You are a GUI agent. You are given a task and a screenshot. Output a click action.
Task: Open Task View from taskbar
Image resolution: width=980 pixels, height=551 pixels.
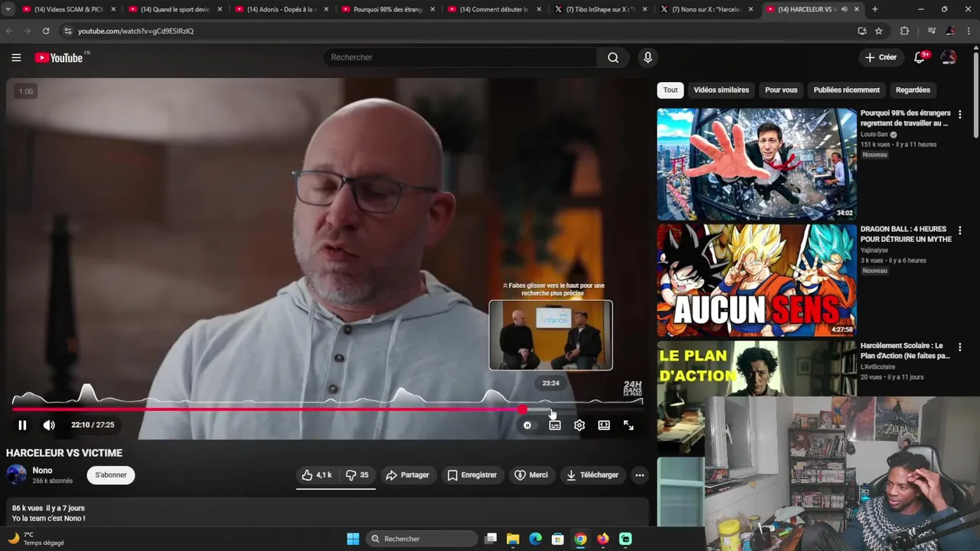click(491, 539)
